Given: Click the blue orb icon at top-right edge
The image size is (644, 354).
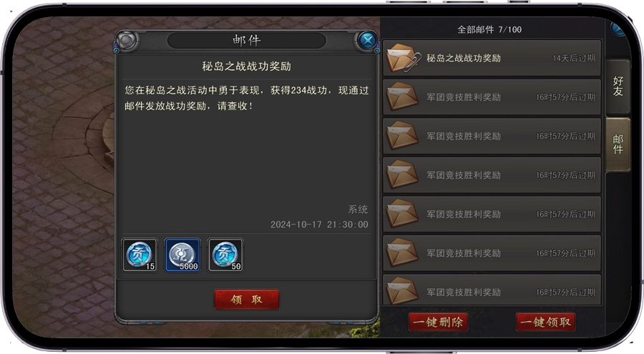Looking at the screenshot, I should click(x=618, y=29).
